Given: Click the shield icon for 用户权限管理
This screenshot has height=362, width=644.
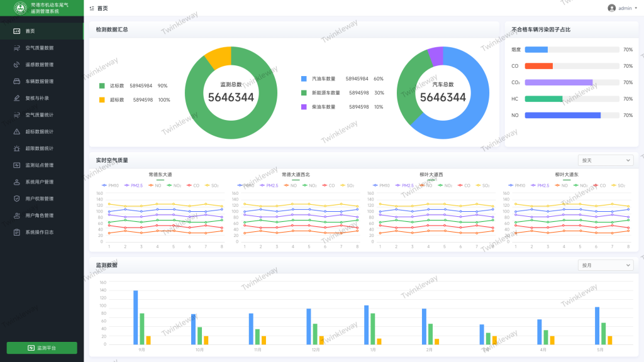Looking at the screenshot, I should click(17, 199).
